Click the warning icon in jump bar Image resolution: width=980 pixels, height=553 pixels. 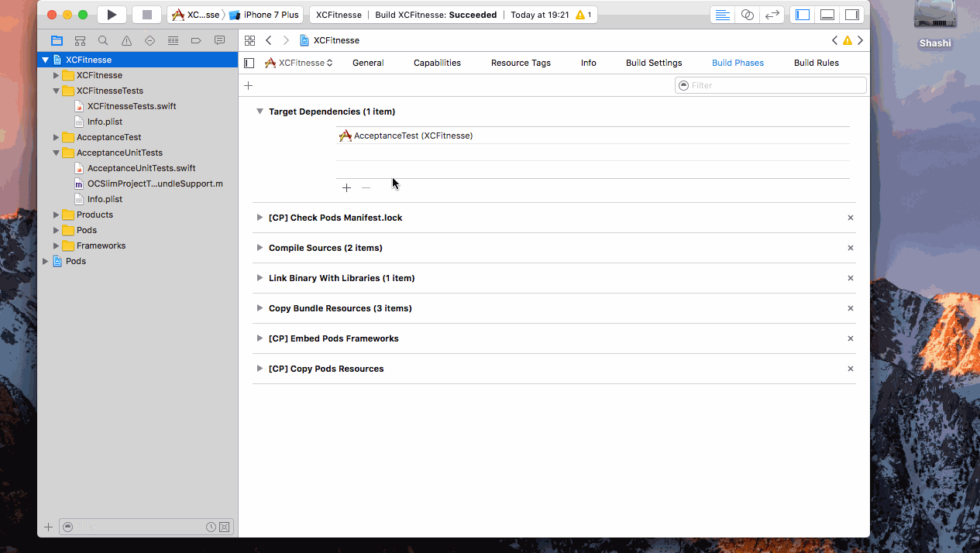coord(848,40)
